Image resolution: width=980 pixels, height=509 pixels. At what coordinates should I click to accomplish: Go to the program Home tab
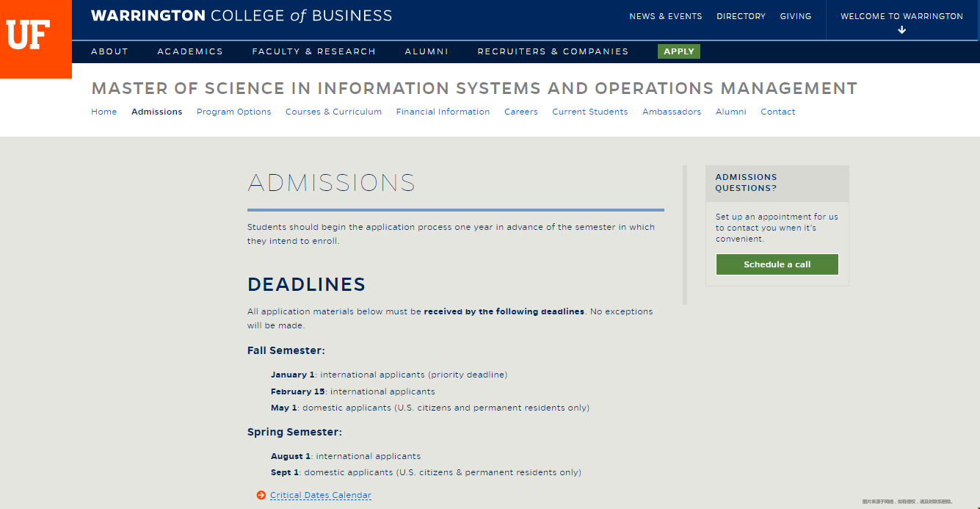[x=104, y=112]
